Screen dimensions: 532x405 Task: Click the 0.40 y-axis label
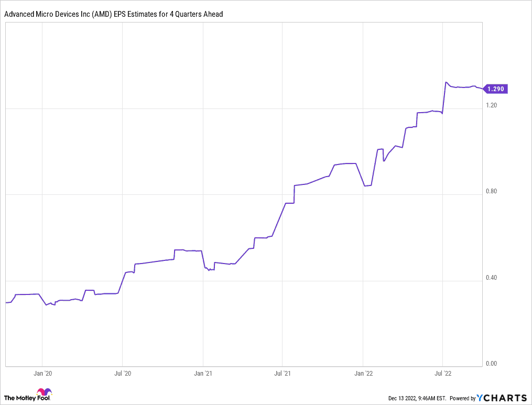pos(492,278)
